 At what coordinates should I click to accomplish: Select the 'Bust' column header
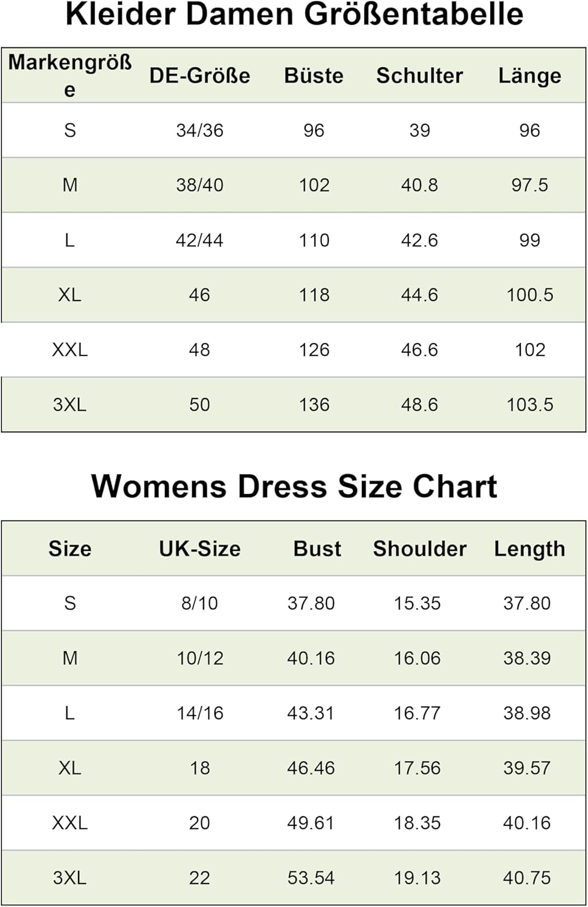pyautogui.click(x=317, y=548)
